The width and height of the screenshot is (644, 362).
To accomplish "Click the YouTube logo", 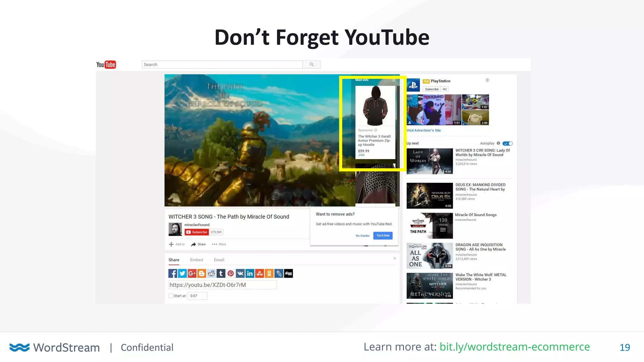I will (106, 64).
